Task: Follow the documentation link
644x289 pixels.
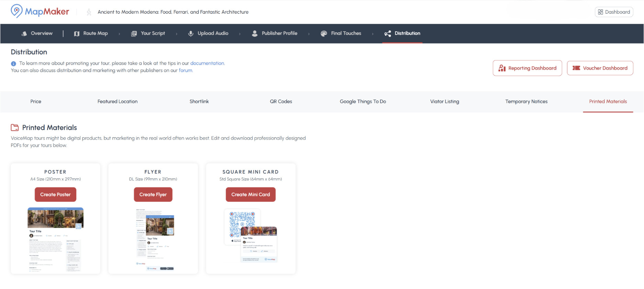Action: tap(207, 63)
